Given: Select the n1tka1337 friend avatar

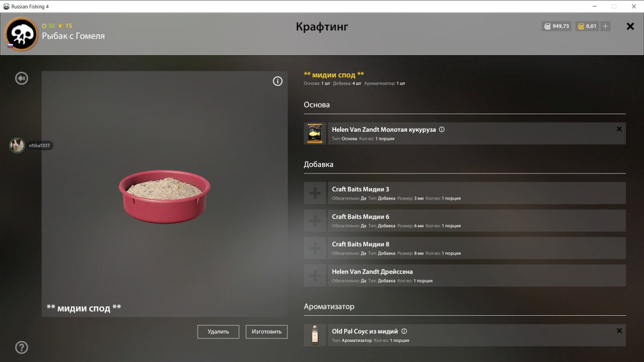Looking at the screenshot, I should tap(17, 145).
